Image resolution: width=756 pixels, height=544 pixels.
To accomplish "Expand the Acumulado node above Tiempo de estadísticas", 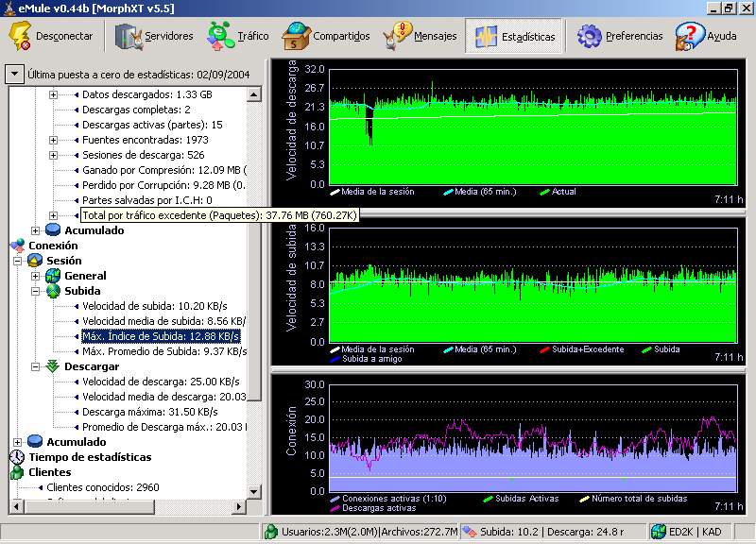I will [17, 442].
